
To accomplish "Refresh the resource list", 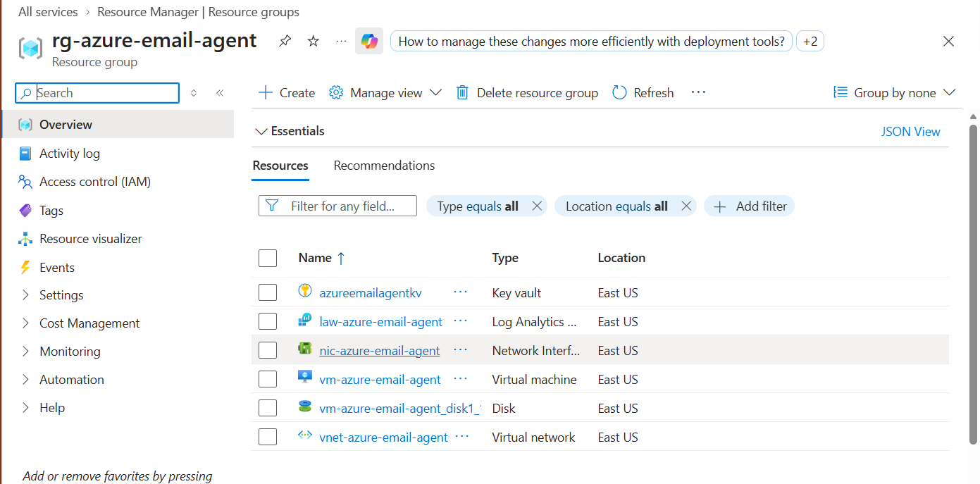I will coord(642,92).
